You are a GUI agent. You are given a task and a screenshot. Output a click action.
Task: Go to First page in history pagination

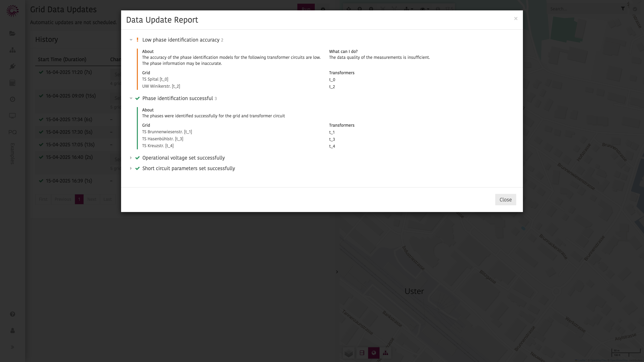pos(43,199)
